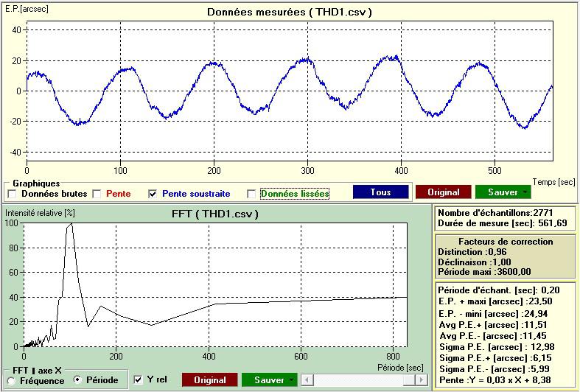Select the Période radio button

[77, 379]
